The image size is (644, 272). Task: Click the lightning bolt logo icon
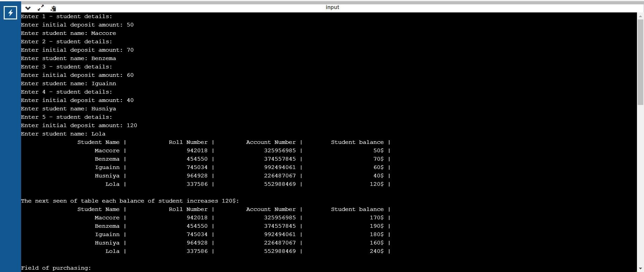pos(10,13)
